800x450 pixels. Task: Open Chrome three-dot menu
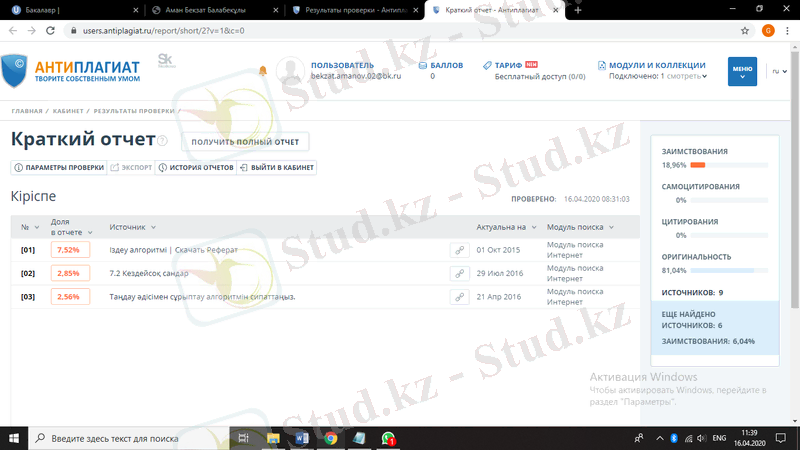pos(788,31)
